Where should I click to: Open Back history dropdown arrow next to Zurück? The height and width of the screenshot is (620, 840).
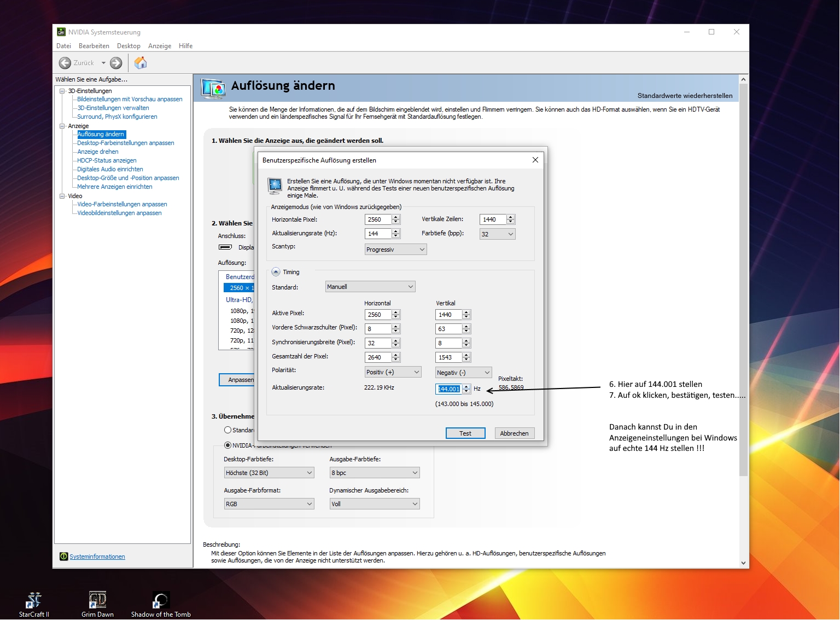(x=103, y=63)
